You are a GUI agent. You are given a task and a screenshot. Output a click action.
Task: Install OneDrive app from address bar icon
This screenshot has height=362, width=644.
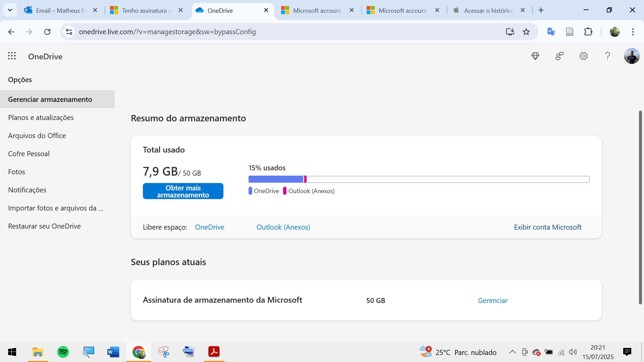[x=510, y=32]
